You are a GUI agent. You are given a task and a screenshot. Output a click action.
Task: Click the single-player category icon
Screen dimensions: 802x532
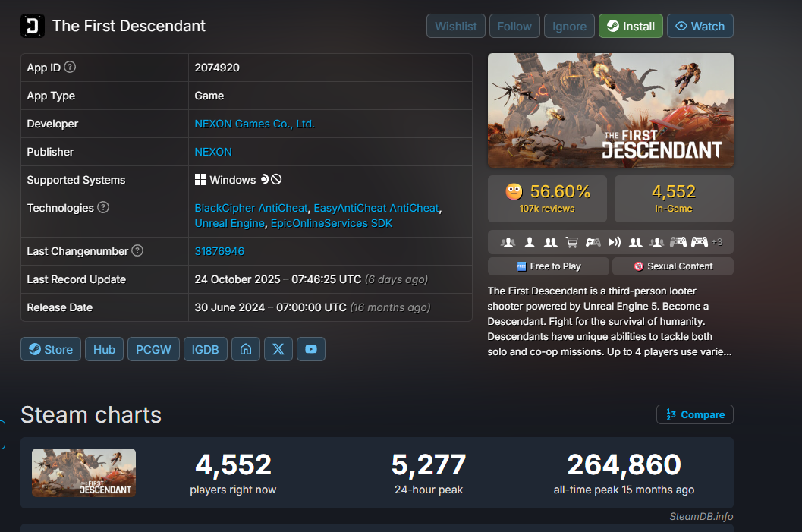(x=530, y=242)
